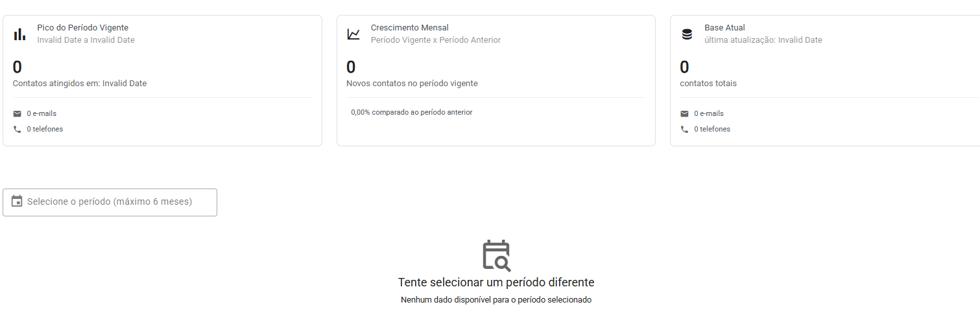Click the 'Crescimento Mensal' card title
980x333 pixels.
pos(409,28)
